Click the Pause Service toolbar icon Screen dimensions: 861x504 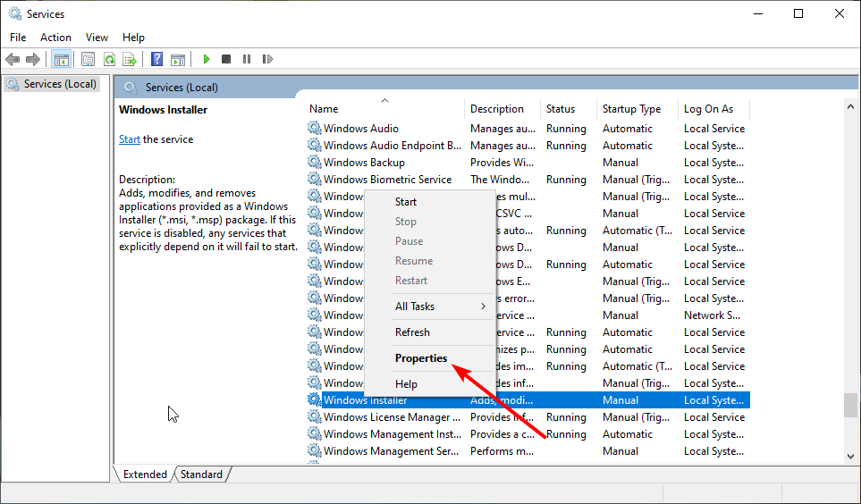tap(247, 60)
